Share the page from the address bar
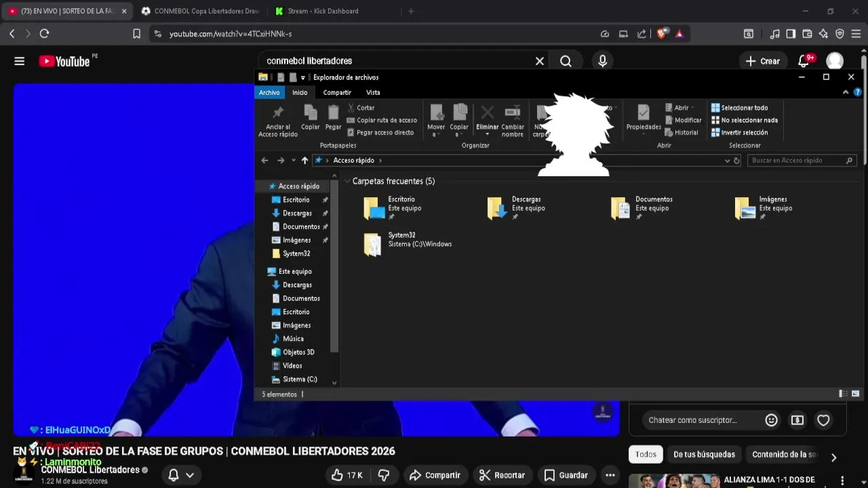Screen dimensions: 868x488 [x=642, y=33]
